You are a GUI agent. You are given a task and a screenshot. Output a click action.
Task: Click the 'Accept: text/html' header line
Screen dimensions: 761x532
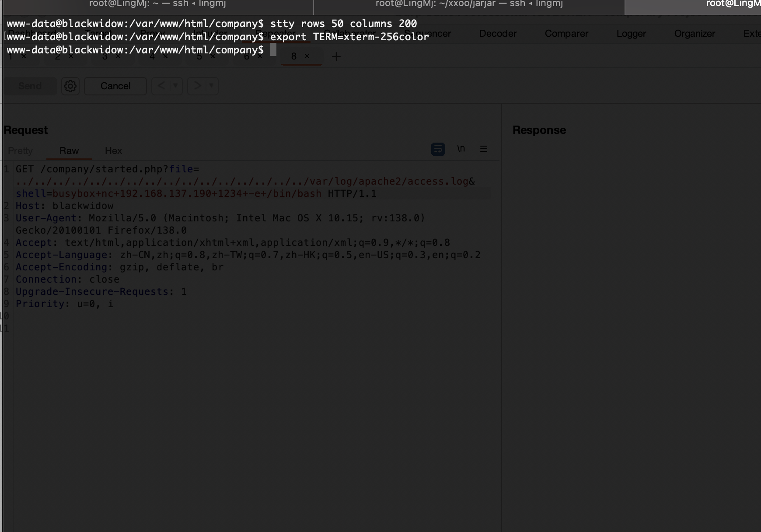pyautogui.click(x=233, y=243)
